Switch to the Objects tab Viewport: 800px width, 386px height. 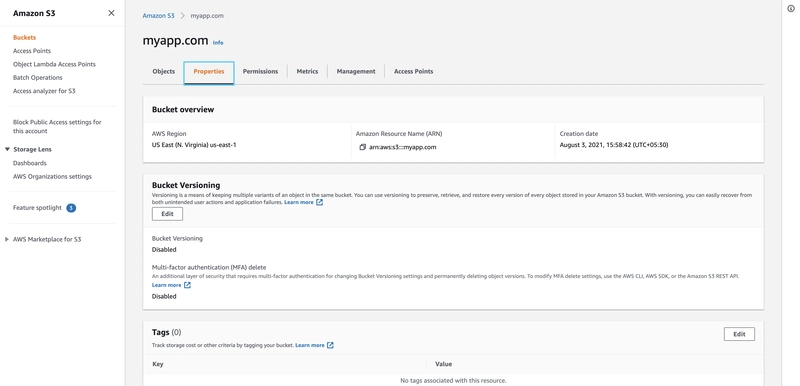click(x=164, y=71)
